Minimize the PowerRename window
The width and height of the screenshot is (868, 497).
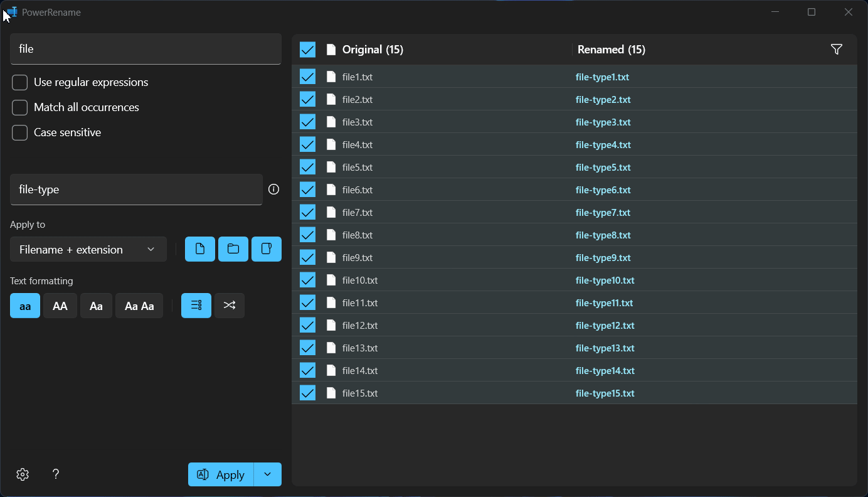pyautogui.click(x=775, y=12)
